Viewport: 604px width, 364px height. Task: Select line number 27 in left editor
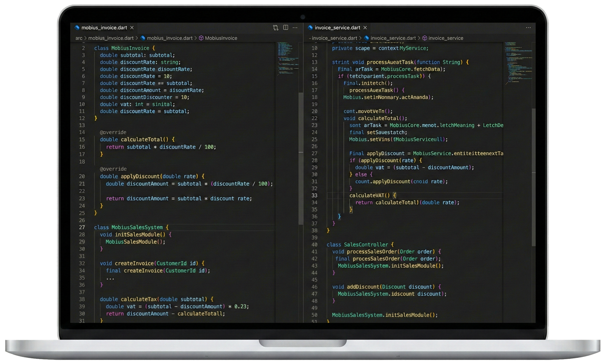[82, 227]
